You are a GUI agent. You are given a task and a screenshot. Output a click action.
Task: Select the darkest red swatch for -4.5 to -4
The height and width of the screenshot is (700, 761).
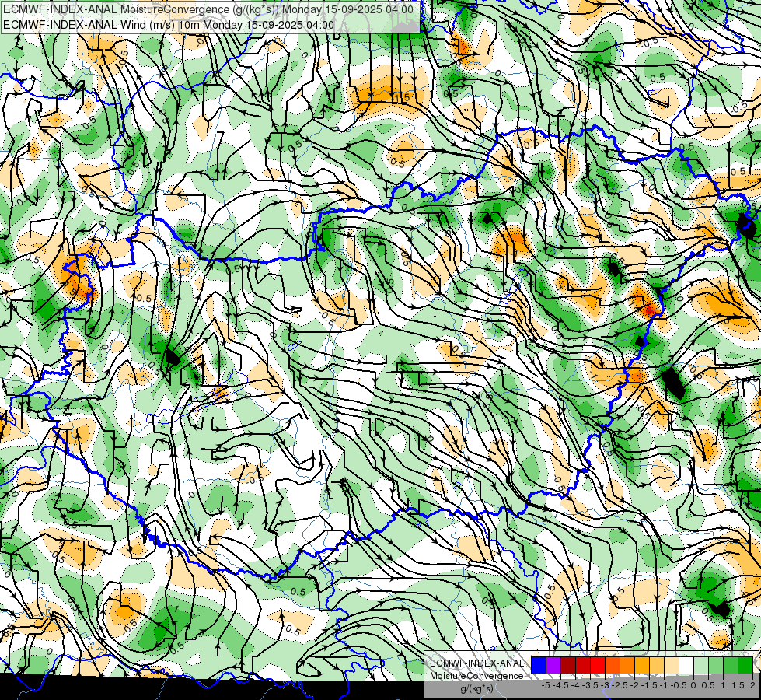(x=568, y=665)
